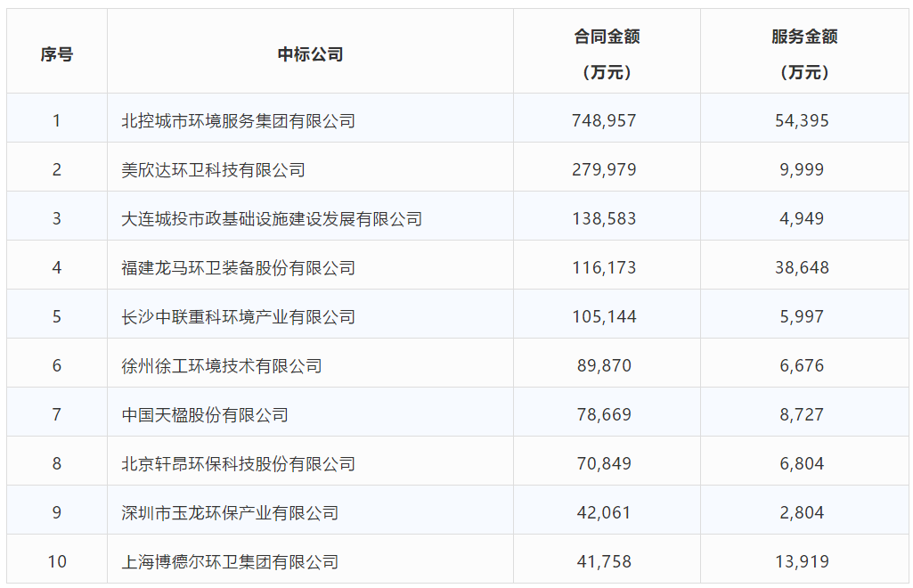
Task: Click service amount 38,648
Action: pyautogui.click(x=802, y=268)
